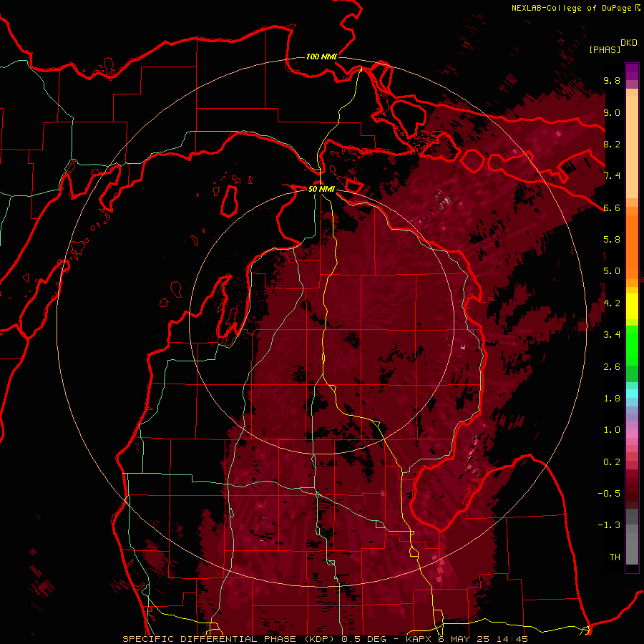Pick the yellow segment of the color bar
Screen dimensions: 644x644
point(632,306)
